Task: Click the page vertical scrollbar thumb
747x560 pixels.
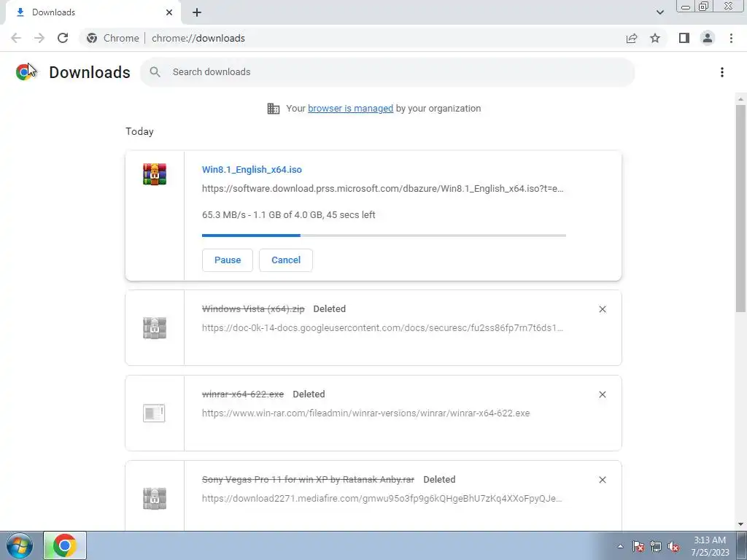Action: 740,209
